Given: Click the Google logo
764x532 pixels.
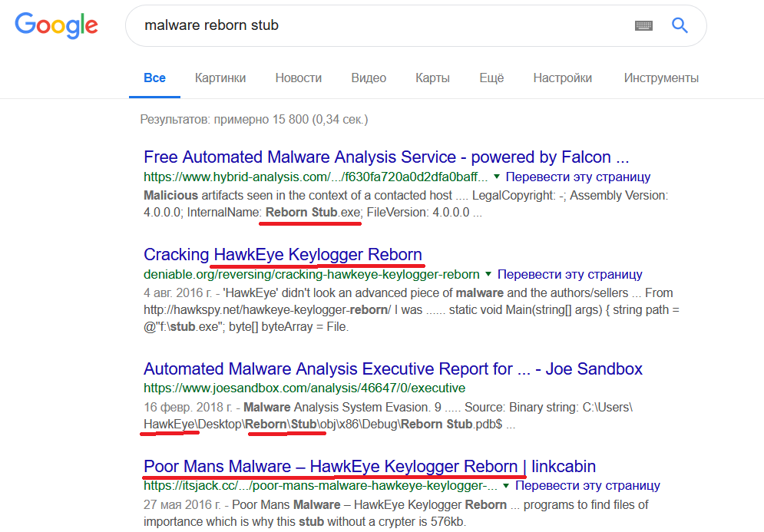Looking at the screenshot, I should tap(56, 25).
